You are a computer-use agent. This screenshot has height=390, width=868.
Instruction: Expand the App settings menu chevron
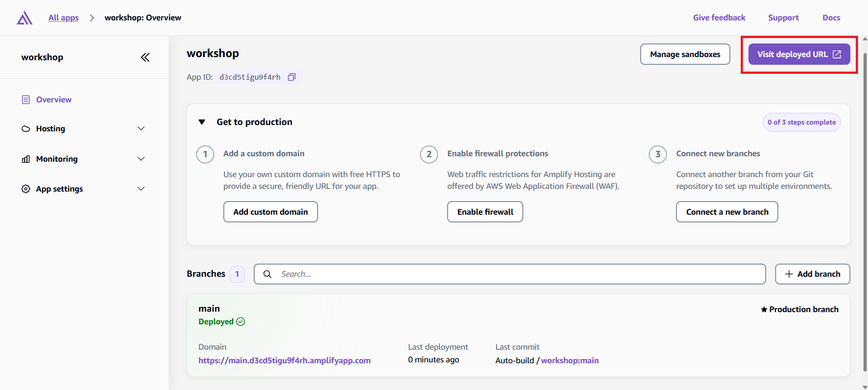pos(141,189)
